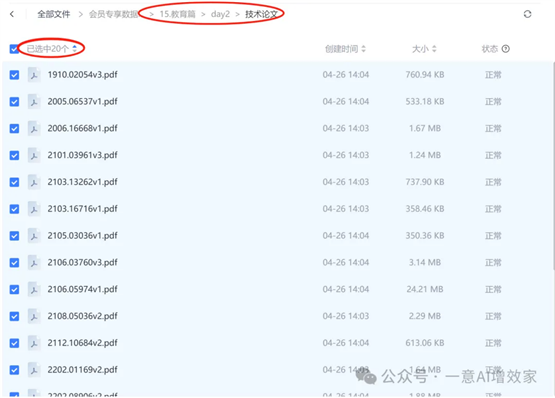Sort files by 创建时间 column
The height and width of the screenshot is (398, 555).
[345, 49]
